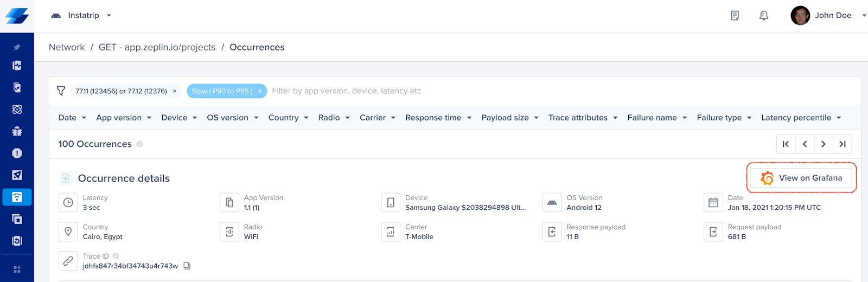
Task: Open the sidebar checkmark-box icon
Action: pyautogui.click(x=17, y=175)
